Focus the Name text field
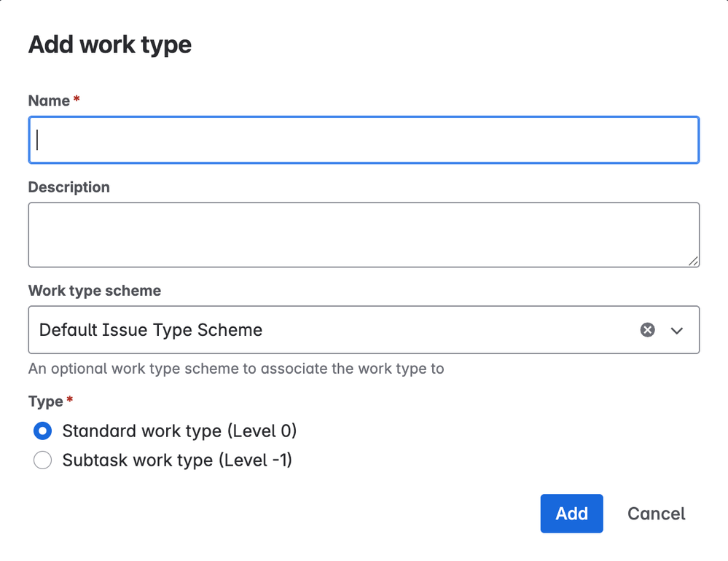The width and height of the screenshot is (728, 561). (364, 140)
